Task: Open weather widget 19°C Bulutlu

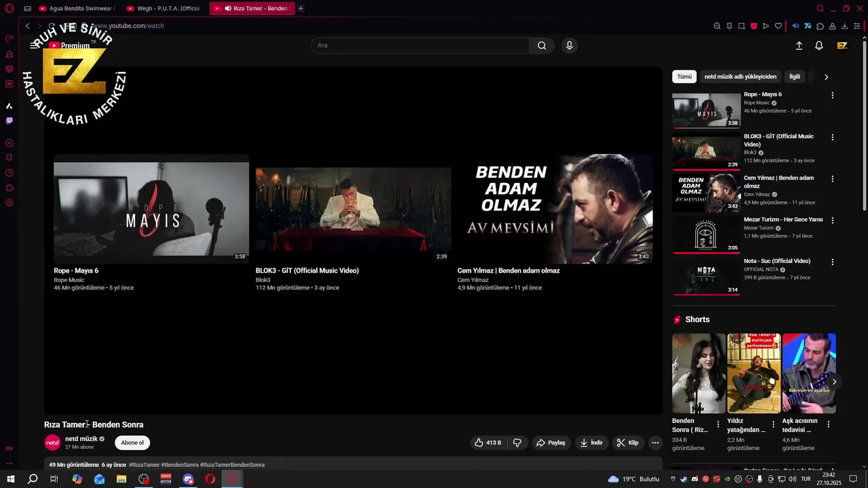Action: 633,479
